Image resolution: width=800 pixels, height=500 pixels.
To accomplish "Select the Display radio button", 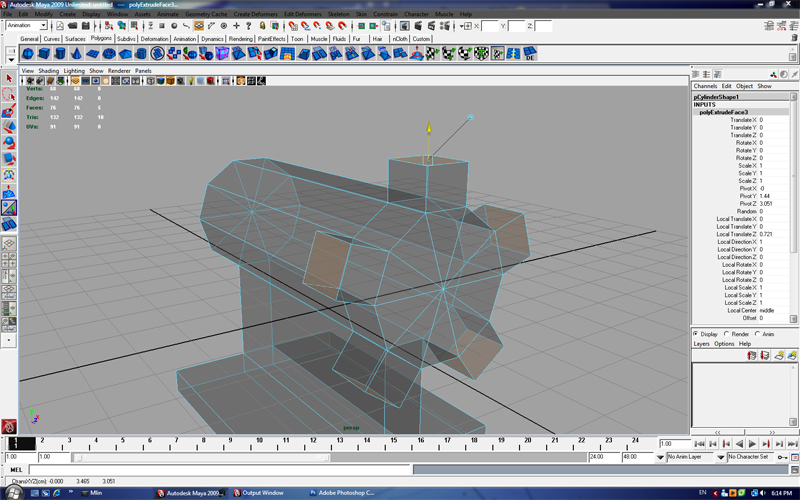I will click(x=697, y=334).
